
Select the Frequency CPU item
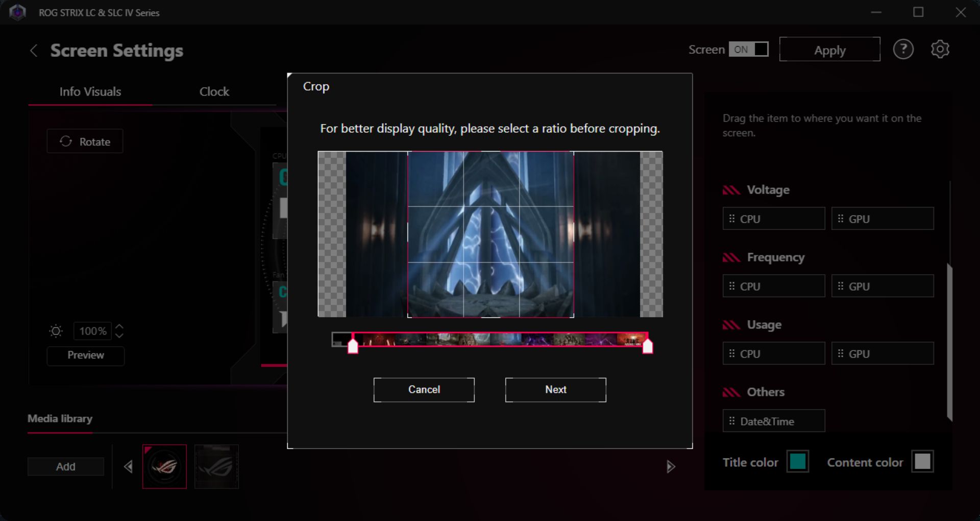point(774,286)
